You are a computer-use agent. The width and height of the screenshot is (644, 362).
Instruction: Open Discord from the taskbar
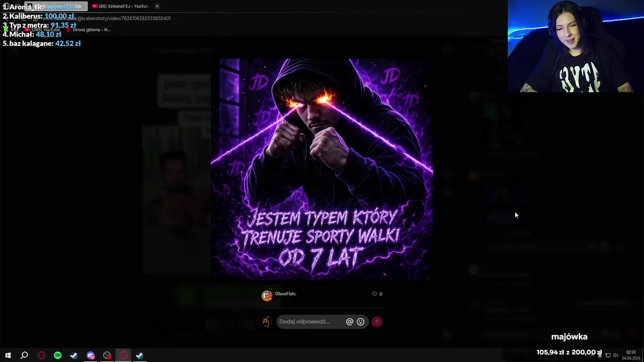[91, 355]
